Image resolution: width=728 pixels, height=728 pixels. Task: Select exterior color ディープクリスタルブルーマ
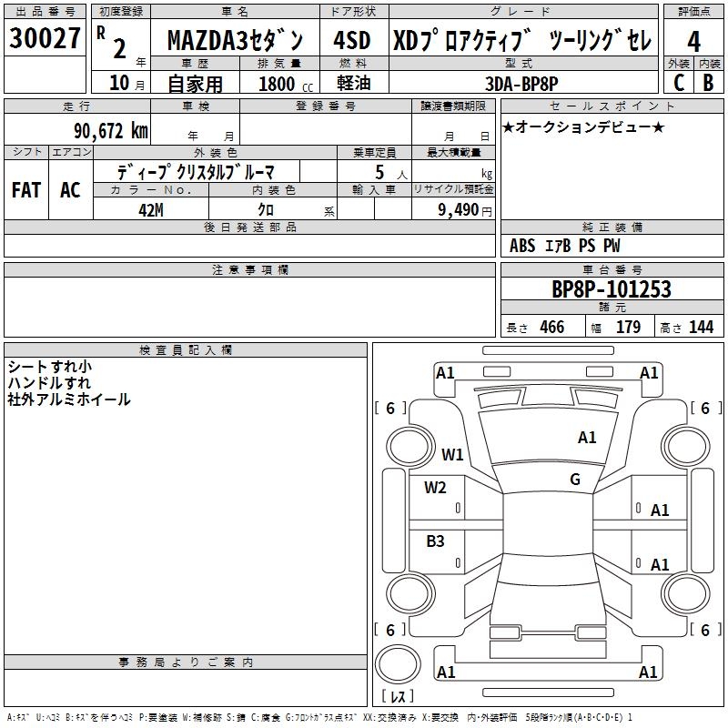pyautogui.click(x=196, y=172)
